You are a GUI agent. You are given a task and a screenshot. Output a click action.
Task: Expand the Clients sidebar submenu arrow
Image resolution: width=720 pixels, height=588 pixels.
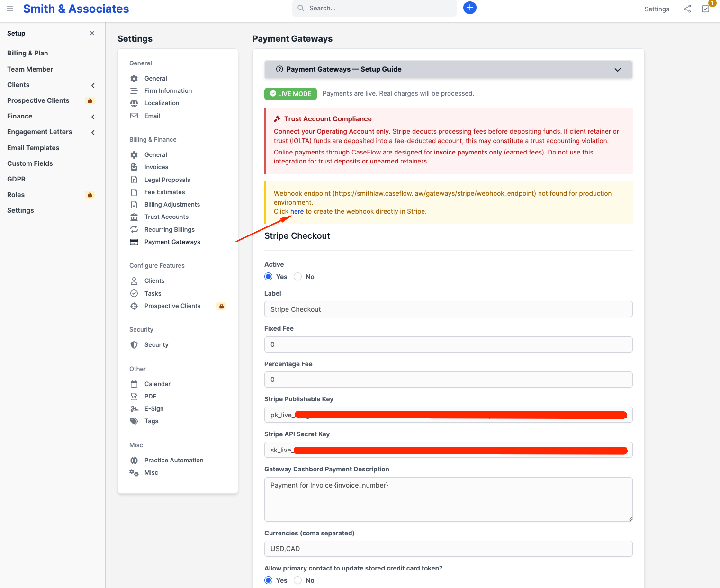93,85
